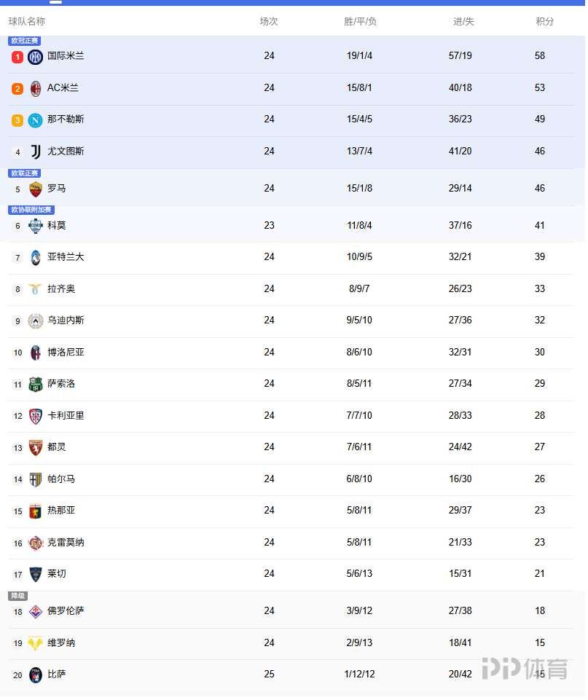Click the 欧冠正赛 zone label
Image resolution: width=588 pixels, height=700 pixels.
pyautogui.click(x=25, y=41)
